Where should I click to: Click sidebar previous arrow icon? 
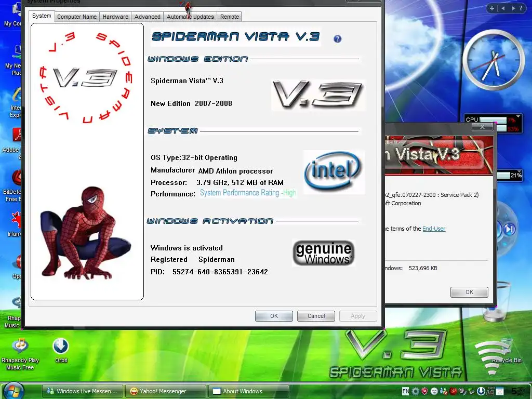tap(503, 8)
